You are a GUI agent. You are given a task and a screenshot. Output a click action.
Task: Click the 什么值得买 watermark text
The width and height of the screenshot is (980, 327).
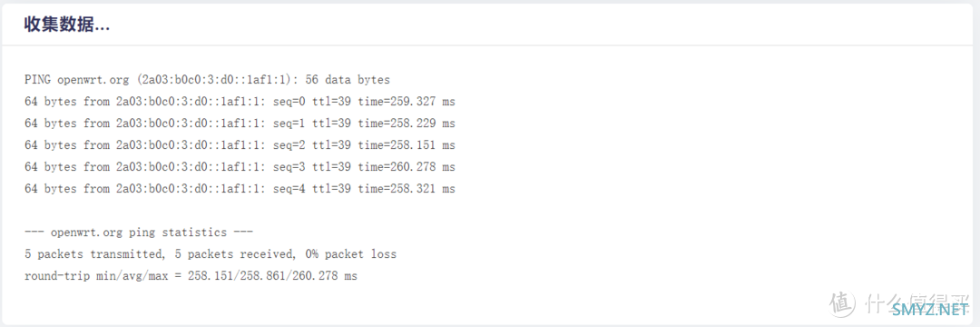tap(917, 302)
